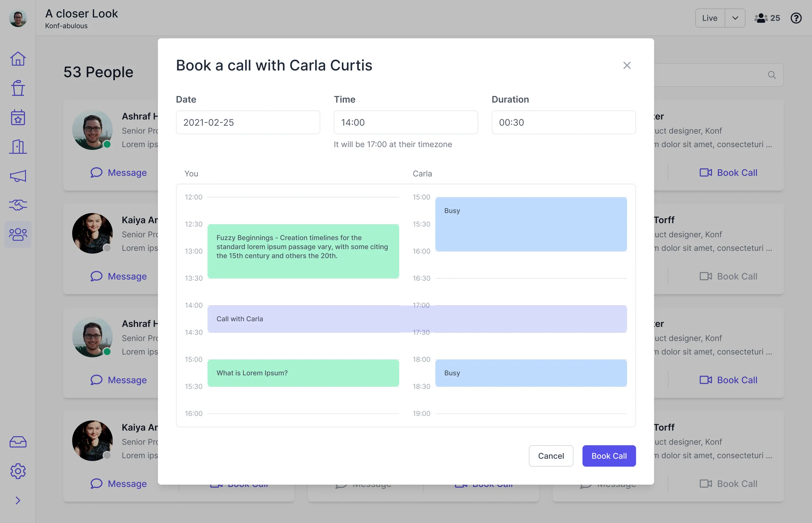Expand the sidebar with the chevron arrow
The height and width of the screenshot is (523, 812).
tap(18, 500)
